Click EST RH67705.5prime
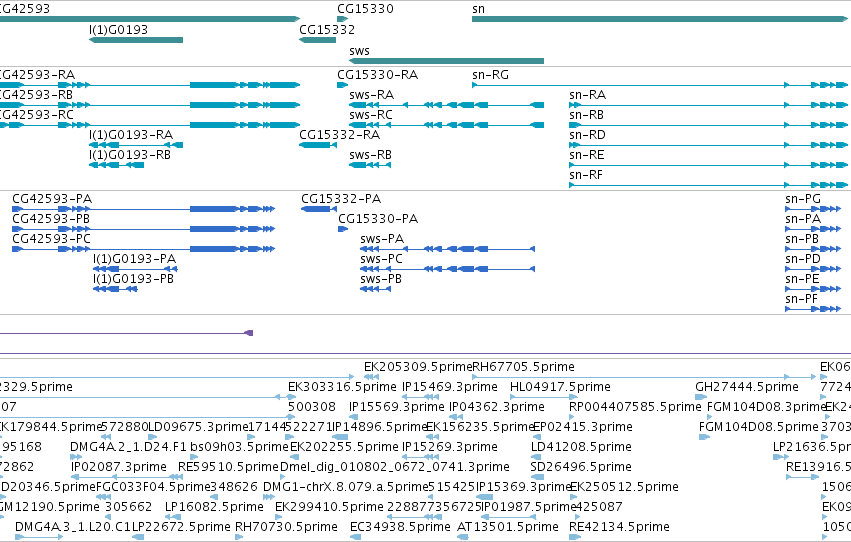The height and width of the screenshot is (542, 851). [523, 367]
